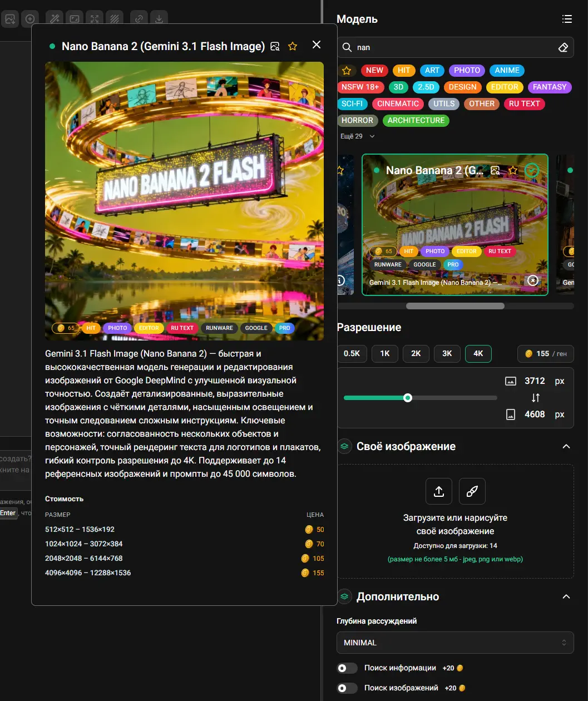
Task: Enable the Поиск информации toggle
Action: (347, 668)
